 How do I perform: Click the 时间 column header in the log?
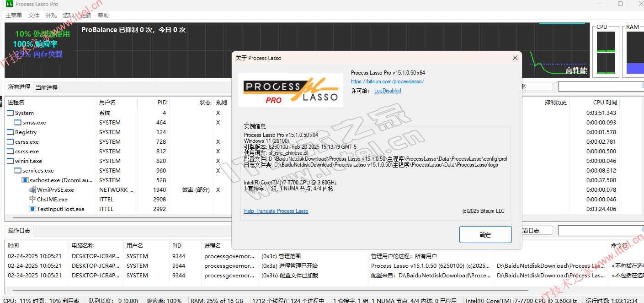coord(37,246)
